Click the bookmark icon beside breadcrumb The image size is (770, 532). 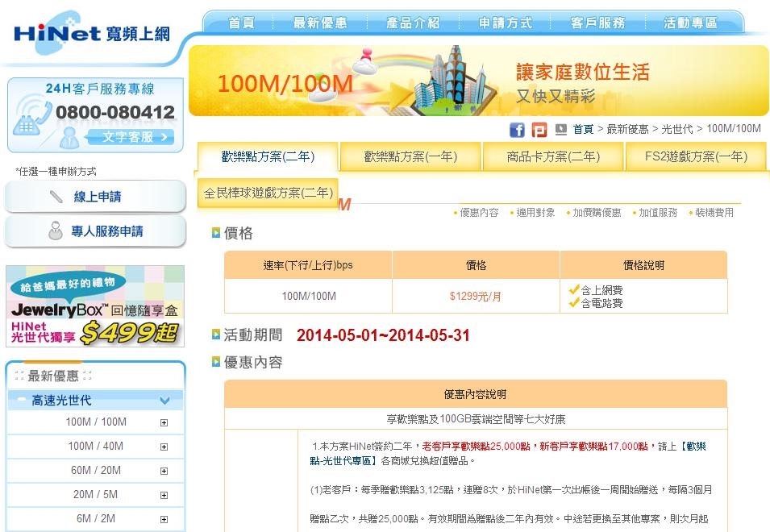tap(561, 129)
